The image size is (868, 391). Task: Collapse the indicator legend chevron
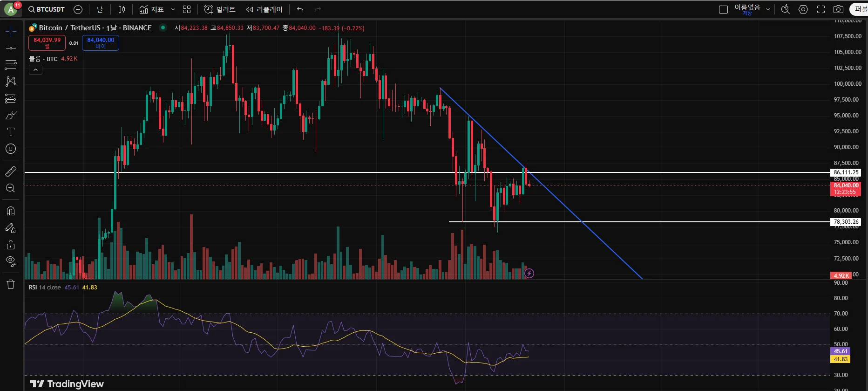coord(35,69)
